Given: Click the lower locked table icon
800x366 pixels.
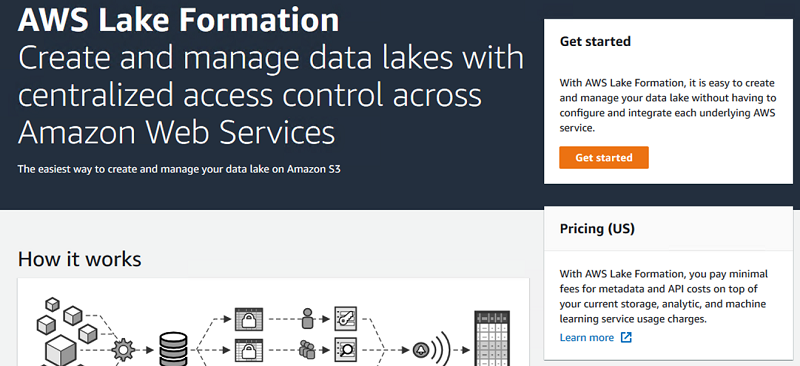Looking at the screenshot, I should click(x=248, y=351).
